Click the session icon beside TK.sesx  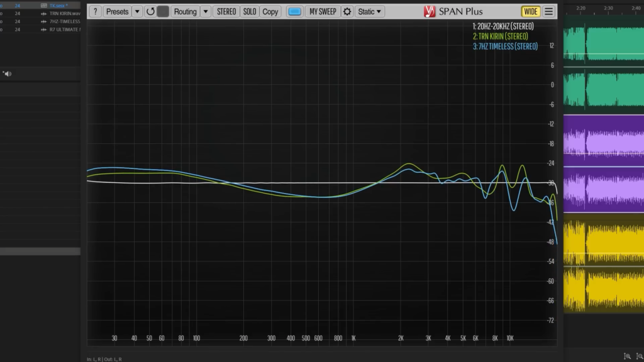(x=43, y=5)
